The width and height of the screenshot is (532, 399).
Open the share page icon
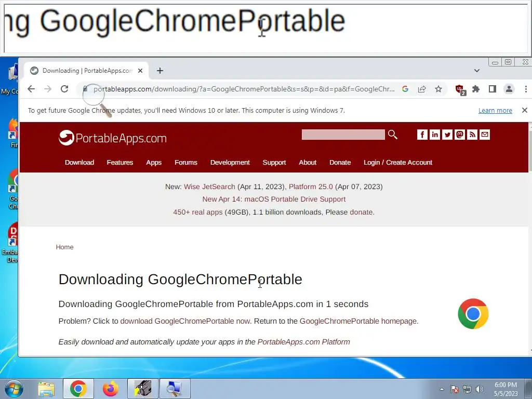(422, 89)
